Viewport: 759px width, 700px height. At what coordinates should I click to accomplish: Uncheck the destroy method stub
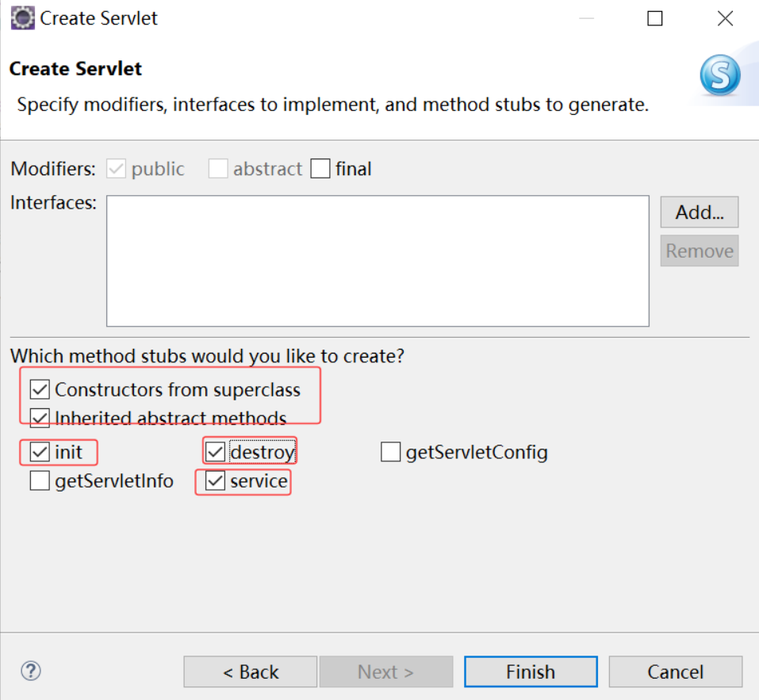215,452
